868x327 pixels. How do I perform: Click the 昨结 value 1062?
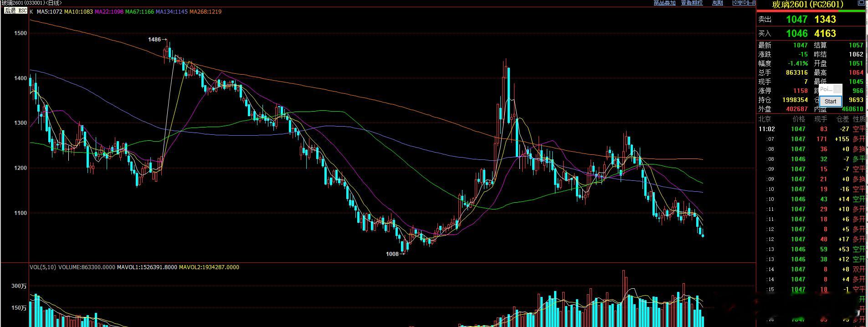coord(856,54)
